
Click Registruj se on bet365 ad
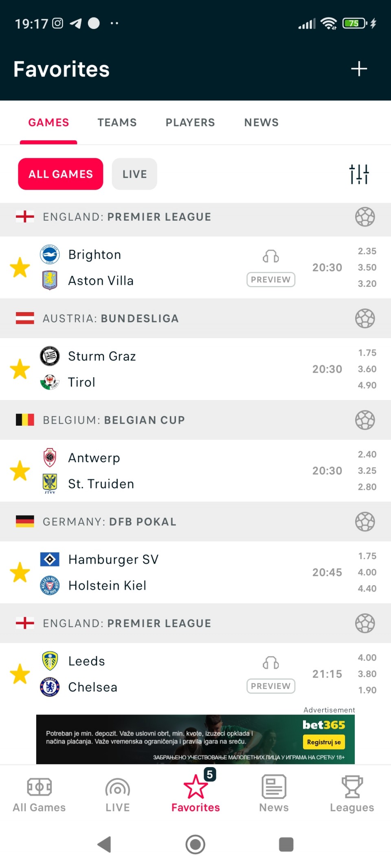point(324,742)
